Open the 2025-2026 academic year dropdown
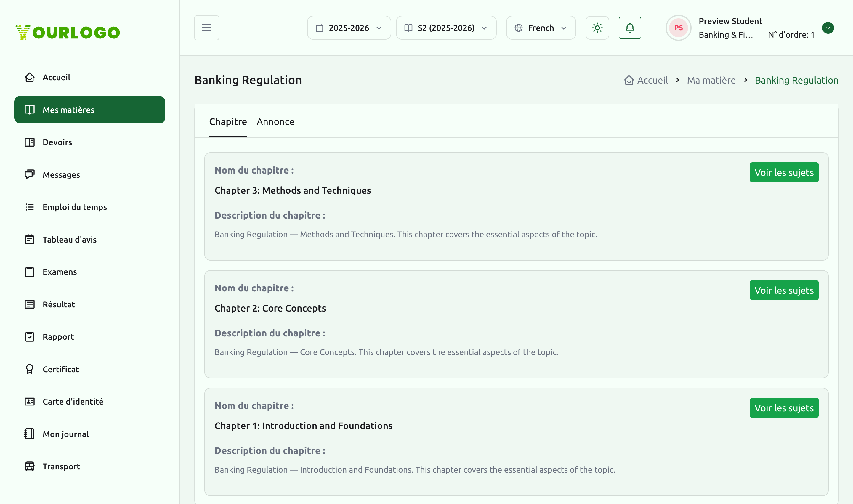Viewport: 853px width, 504px height. [349, 28]
